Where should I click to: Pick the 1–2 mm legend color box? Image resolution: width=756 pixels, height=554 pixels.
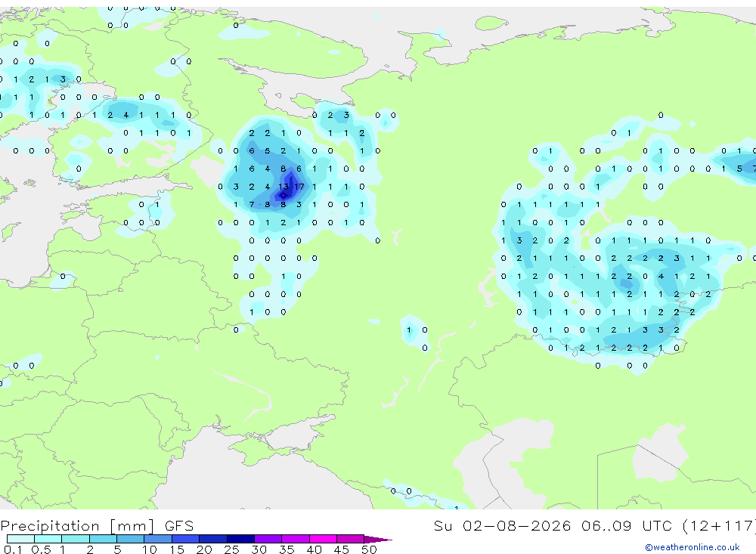tap(75, 539)
